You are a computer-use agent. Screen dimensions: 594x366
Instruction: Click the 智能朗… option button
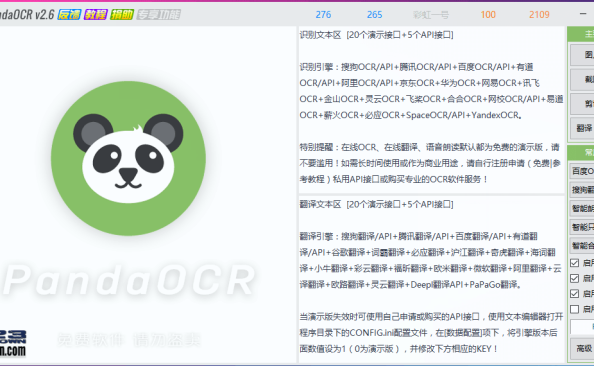click(x=582, y=208)
